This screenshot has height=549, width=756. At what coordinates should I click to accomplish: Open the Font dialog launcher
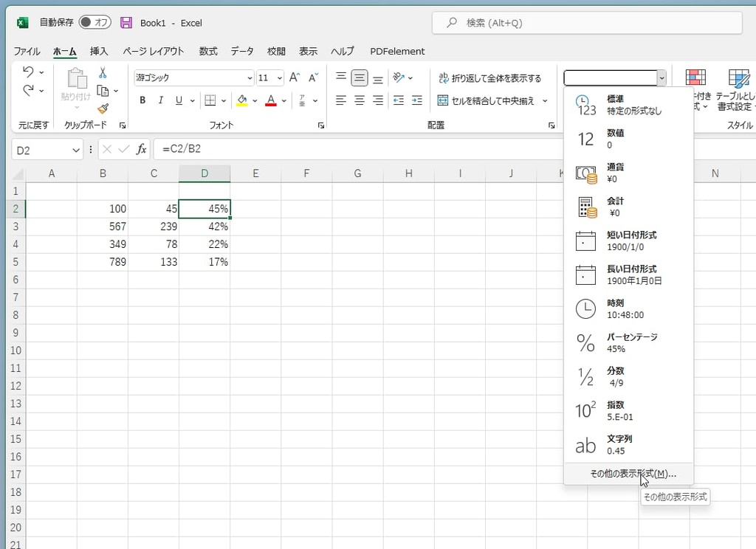coord(320,125)
